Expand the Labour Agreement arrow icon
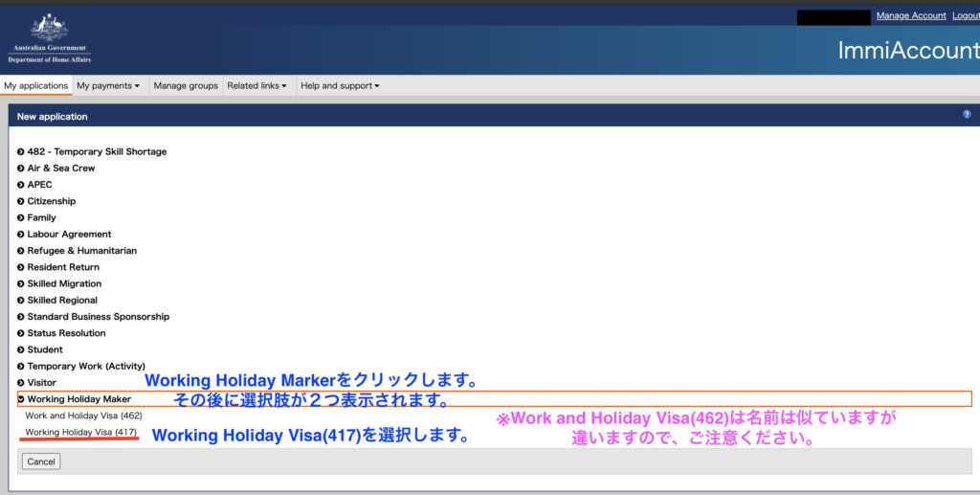 (21, 235)
